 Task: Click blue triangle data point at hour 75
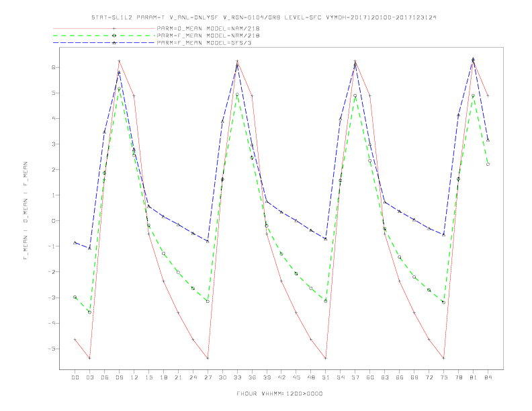443,234
